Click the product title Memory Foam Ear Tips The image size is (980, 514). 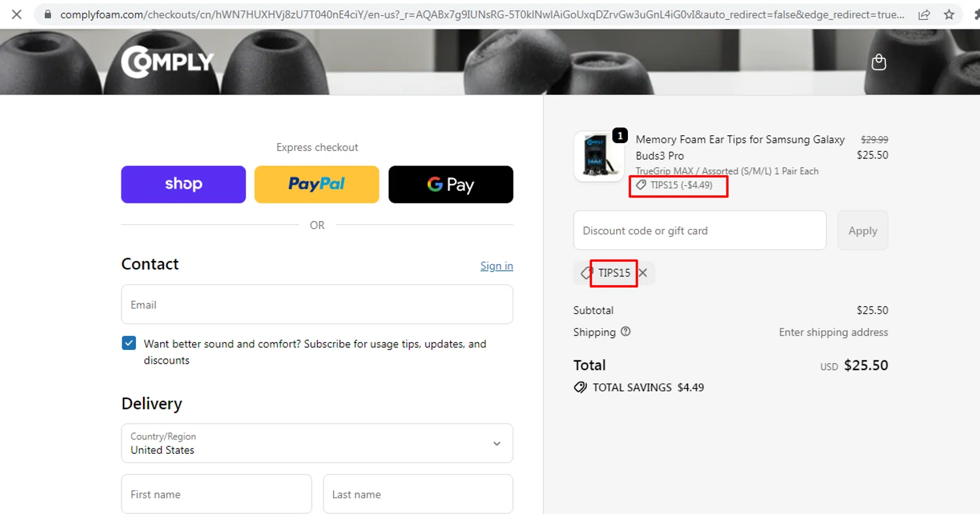[740, 147]
